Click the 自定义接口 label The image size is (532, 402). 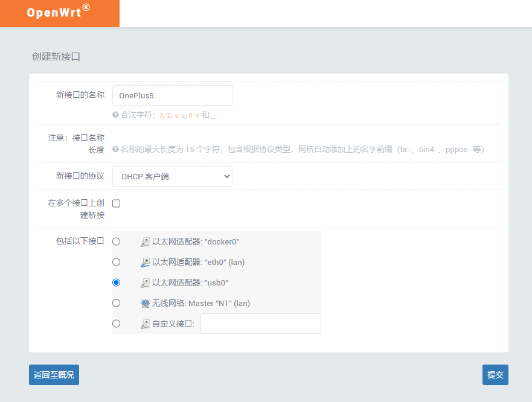click(x=173, y=324)
